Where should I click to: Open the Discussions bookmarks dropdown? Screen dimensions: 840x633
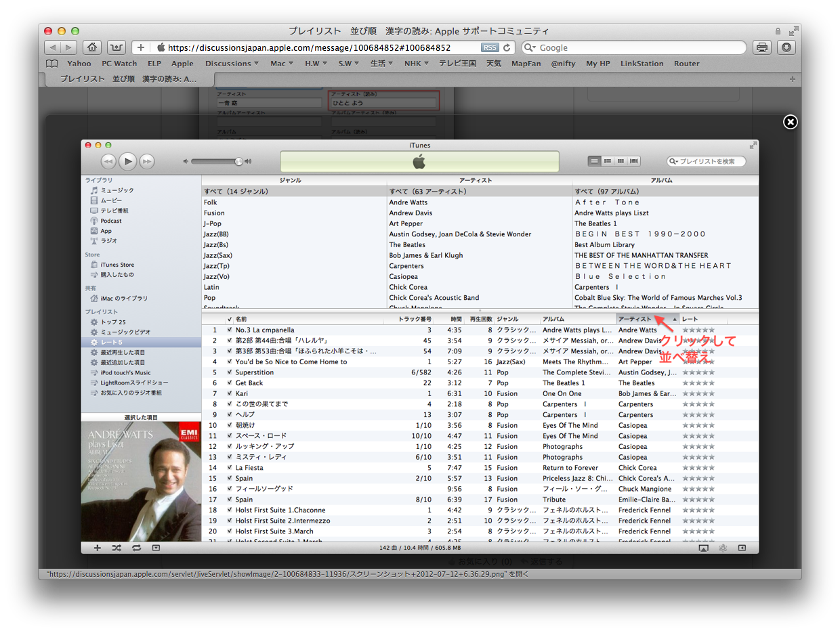(232, 64)
